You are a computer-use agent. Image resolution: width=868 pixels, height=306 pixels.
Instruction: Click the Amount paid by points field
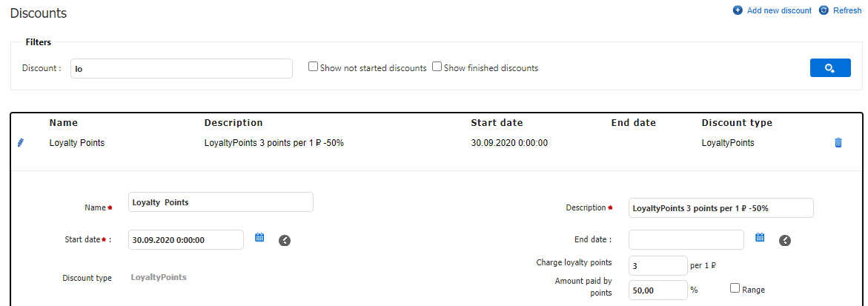click(657, 290)
